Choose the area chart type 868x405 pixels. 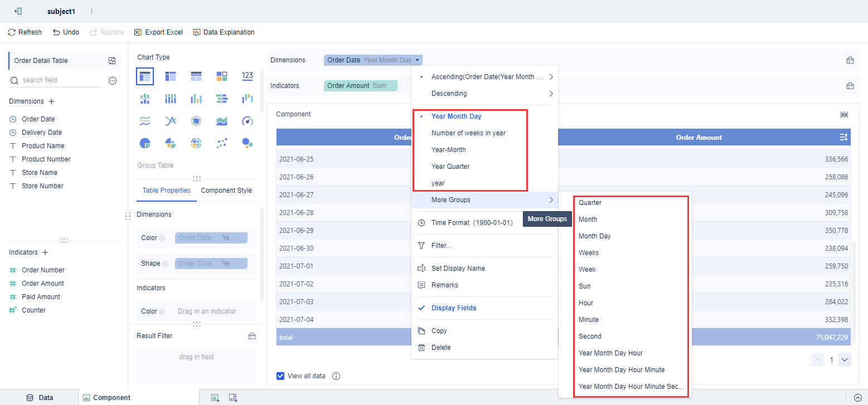[x=221, y=120]
